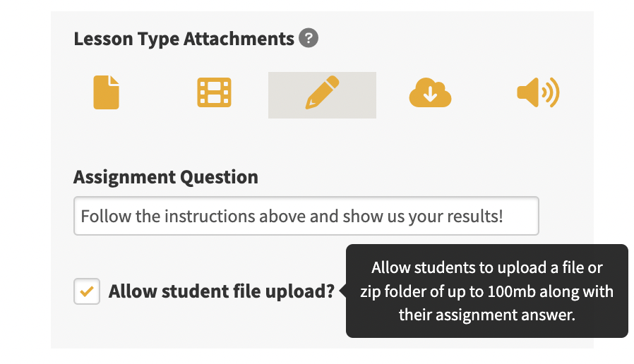
Task: Select the document file lesson type icon
Action: (107, 92)
